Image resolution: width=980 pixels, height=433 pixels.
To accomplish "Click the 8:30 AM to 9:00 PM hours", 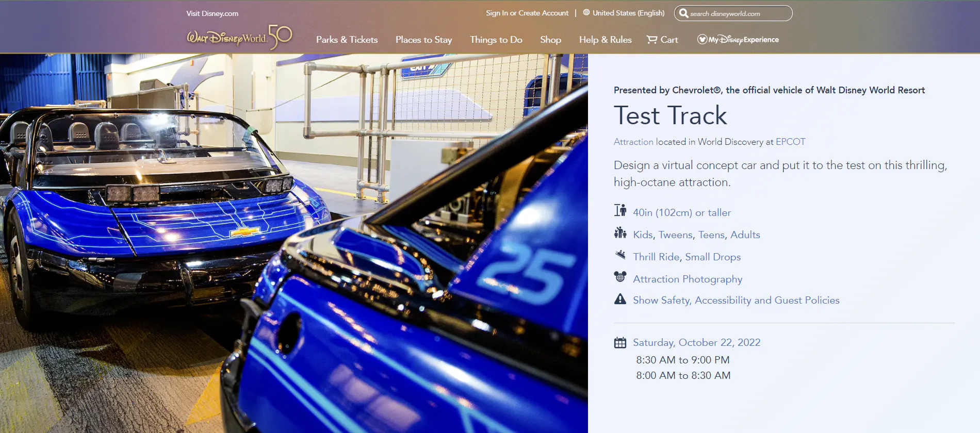I will point(682,360).
